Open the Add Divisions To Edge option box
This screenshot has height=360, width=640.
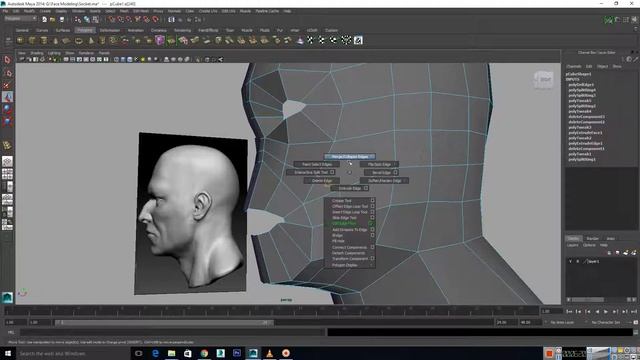[x=372, y=229]
